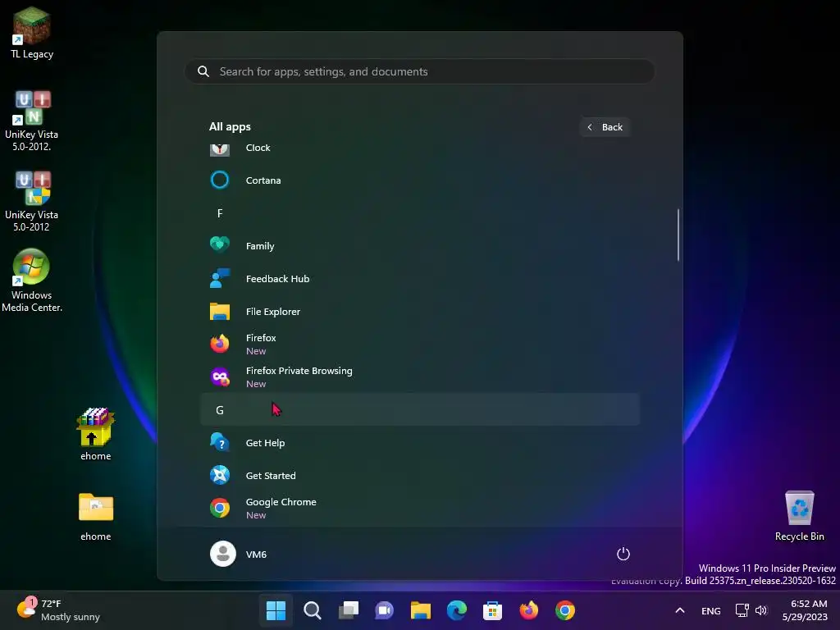Go Back from the All apps list

click(x=605, y=127)
